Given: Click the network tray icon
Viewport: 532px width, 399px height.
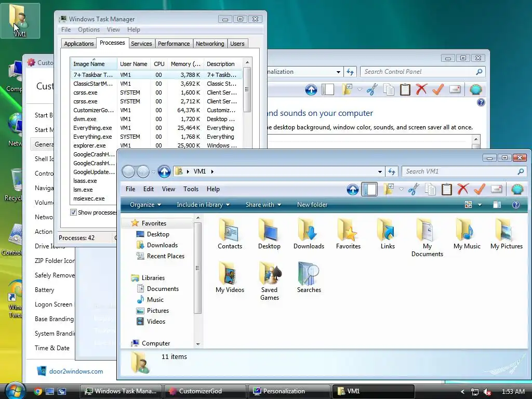Looking at the screenshot, I should pos(475,392).
